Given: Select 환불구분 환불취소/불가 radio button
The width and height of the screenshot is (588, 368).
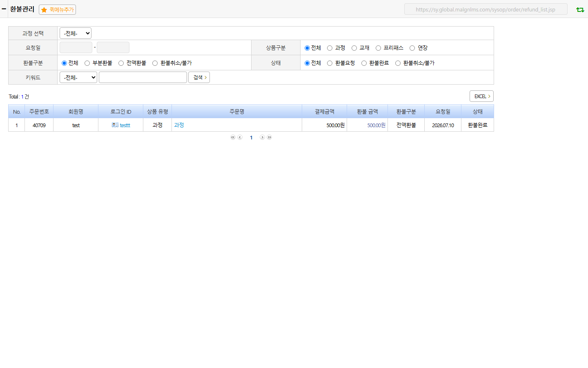Looking at the screenshot, I should click(155, 63).
